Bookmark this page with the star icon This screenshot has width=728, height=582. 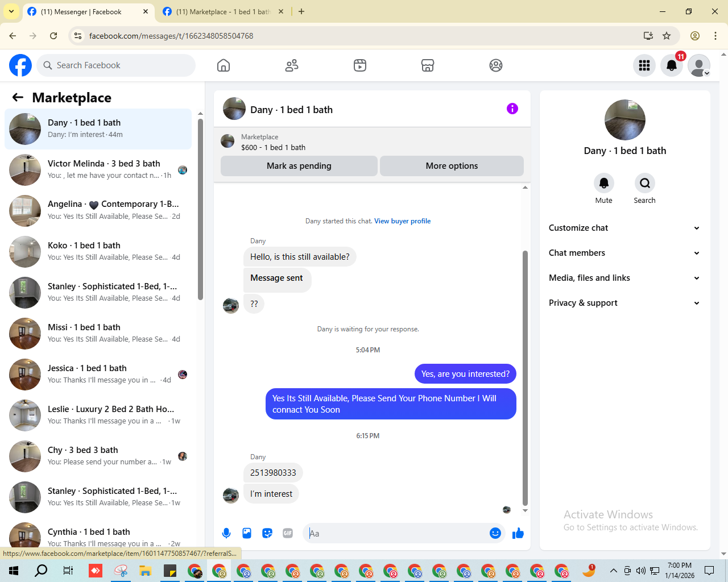point(667,36)
